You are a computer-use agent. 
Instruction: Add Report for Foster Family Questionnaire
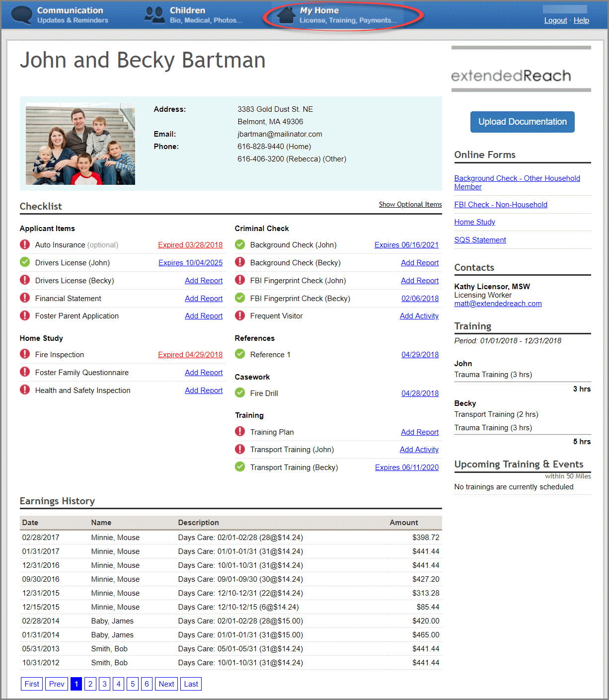(204, 373)
